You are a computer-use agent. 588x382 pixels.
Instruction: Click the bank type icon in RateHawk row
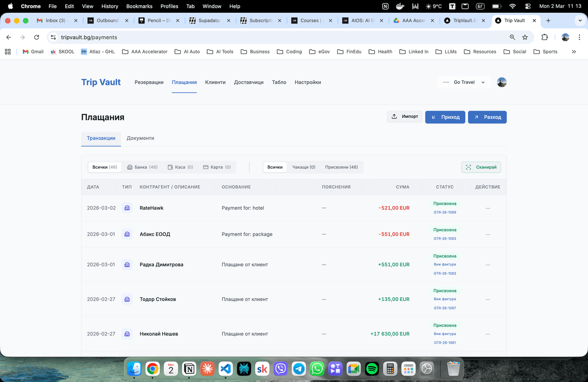click(127, 208)
